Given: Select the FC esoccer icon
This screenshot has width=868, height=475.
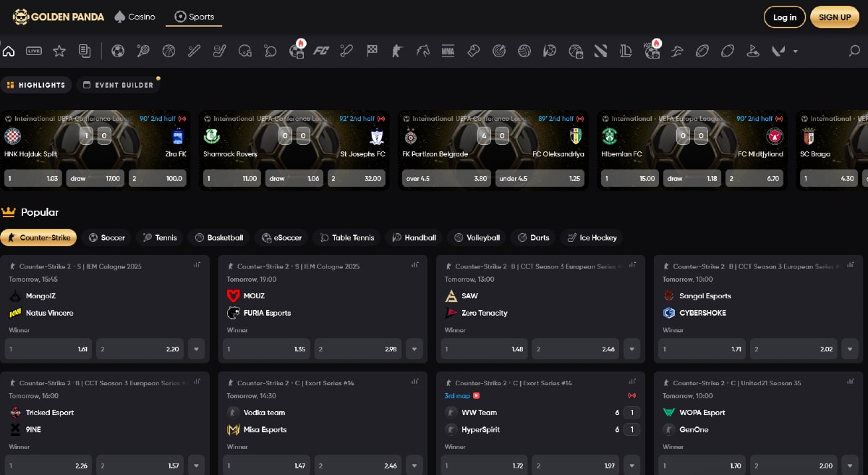Looking at the screenshot, I should 322,51.
